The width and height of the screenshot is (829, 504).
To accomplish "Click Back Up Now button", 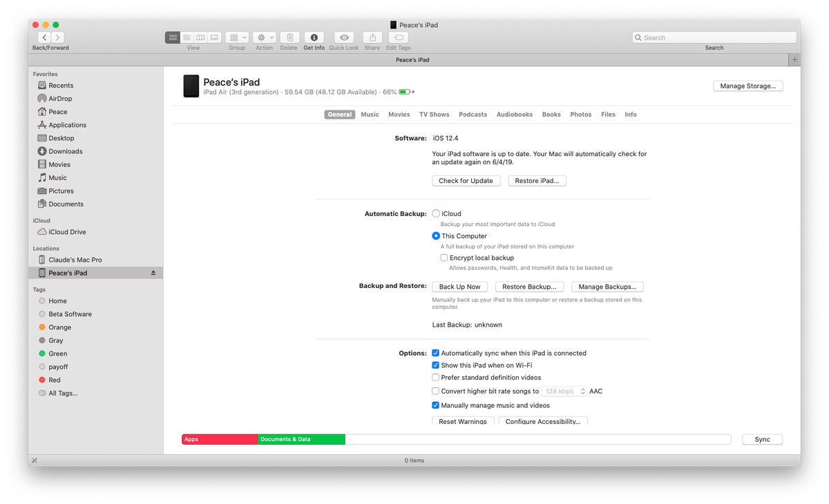I will coord(460,287).
